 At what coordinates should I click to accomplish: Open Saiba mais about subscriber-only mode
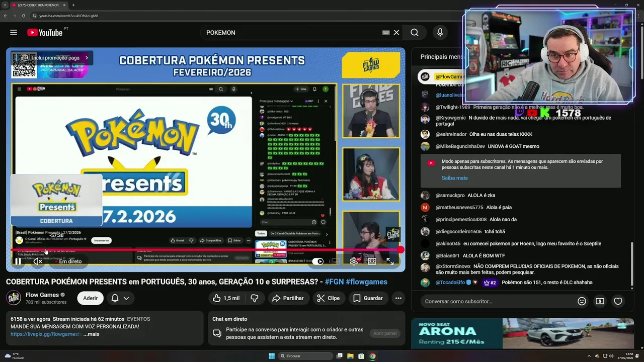454,178
